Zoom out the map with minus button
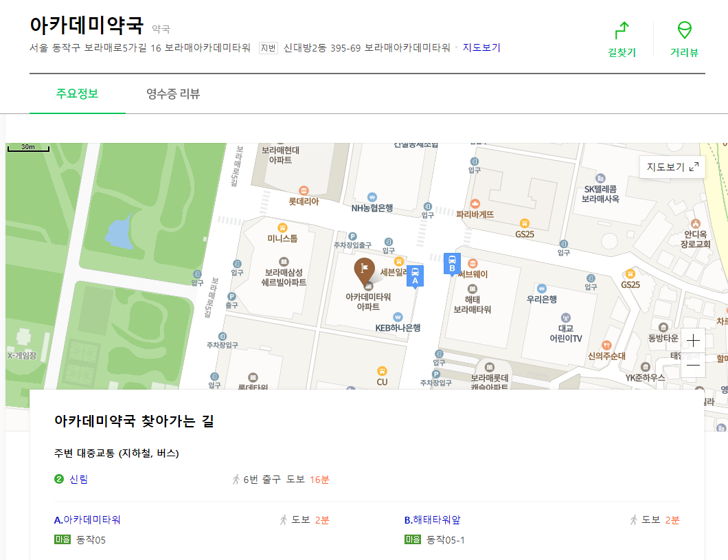The width and height of the screenshot is (728, 560). pyautogui.click(x=693, y=366)
